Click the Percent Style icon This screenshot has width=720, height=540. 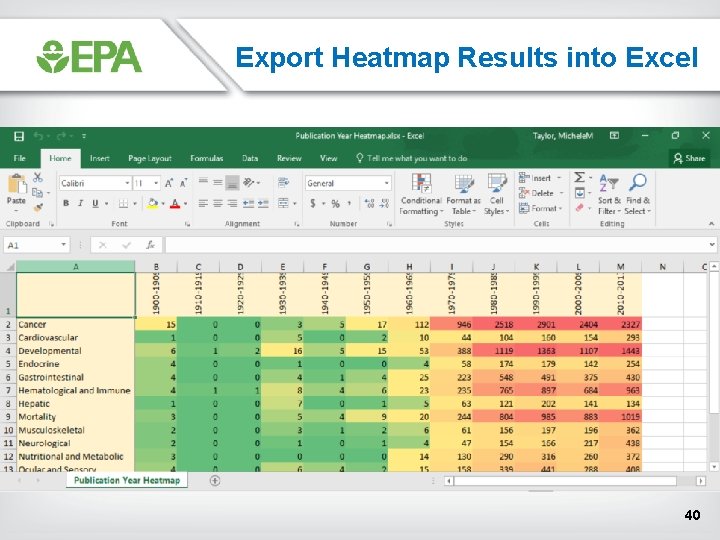coord(336,203)
